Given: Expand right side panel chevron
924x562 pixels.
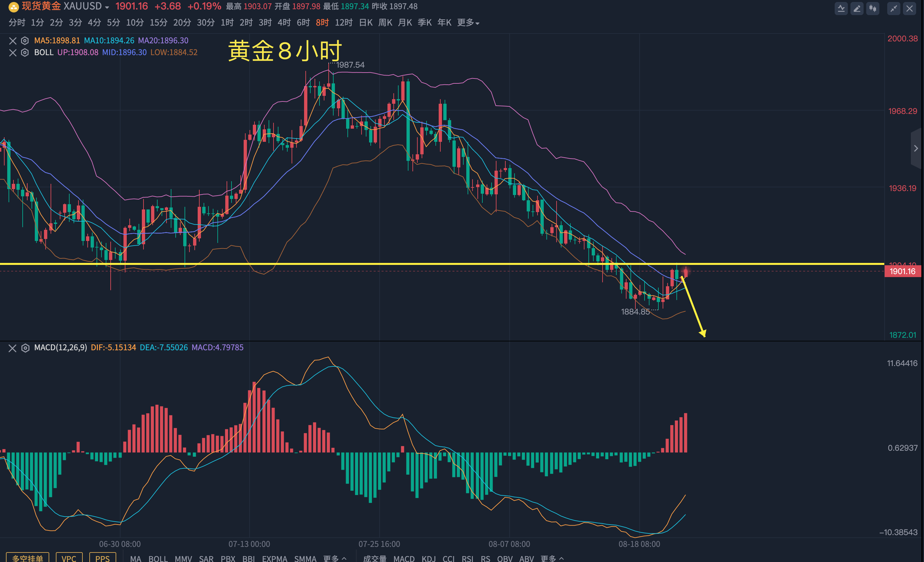Looking at the screenshot, I should (x=916, y=148).
